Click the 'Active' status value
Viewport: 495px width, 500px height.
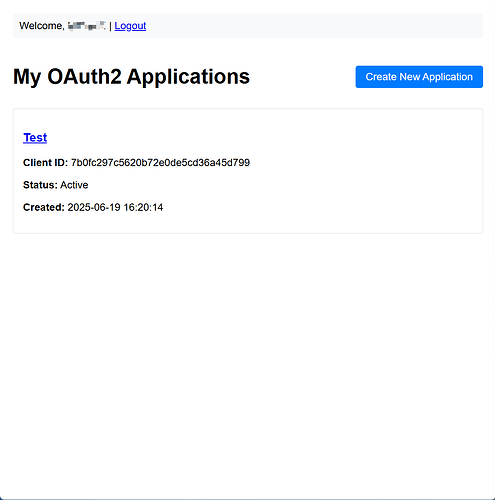(74, 185)
